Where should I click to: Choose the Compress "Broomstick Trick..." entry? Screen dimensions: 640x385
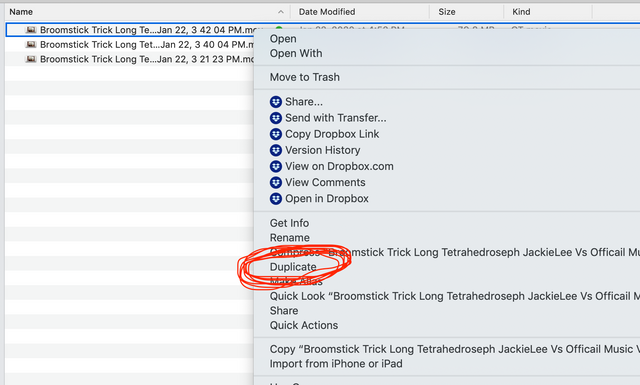coord(455,252)
